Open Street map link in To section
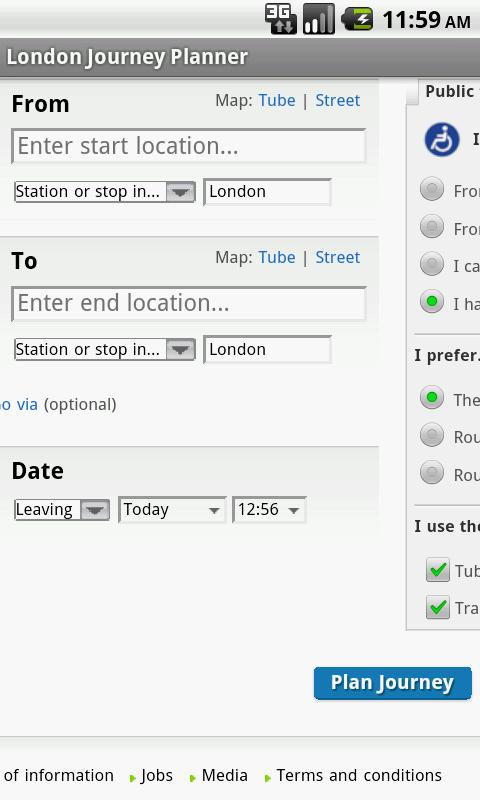 [337, 258]
